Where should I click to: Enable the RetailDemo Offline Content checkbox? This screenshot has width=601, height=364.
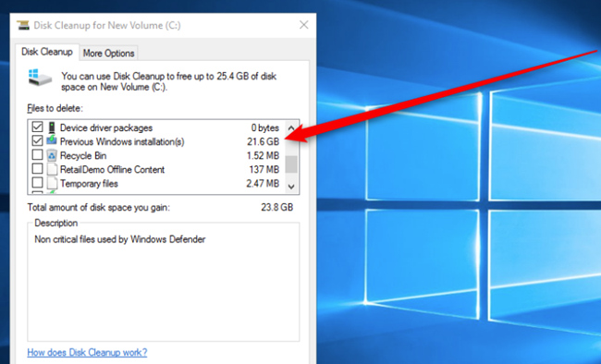(37, 168)
